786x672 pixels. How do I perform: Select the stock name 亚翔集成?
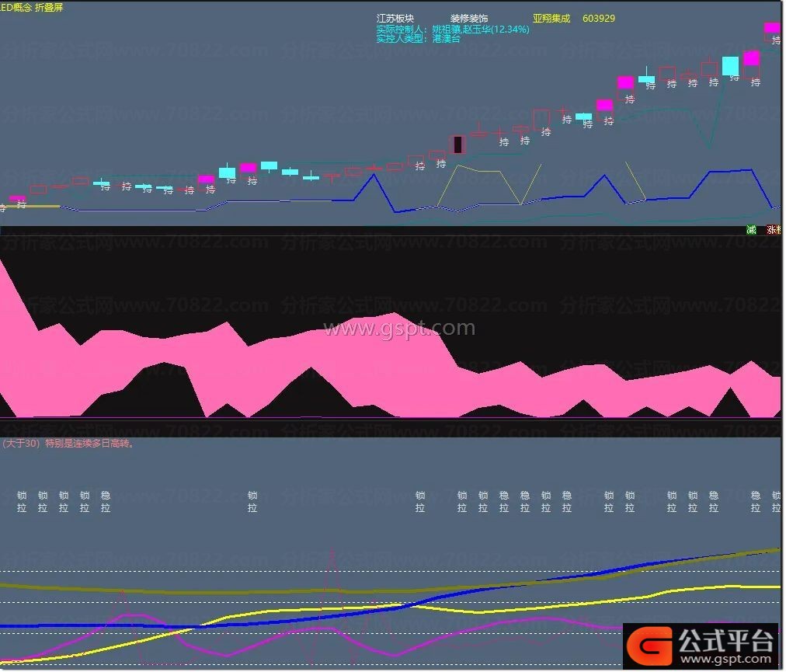point(551,19)
